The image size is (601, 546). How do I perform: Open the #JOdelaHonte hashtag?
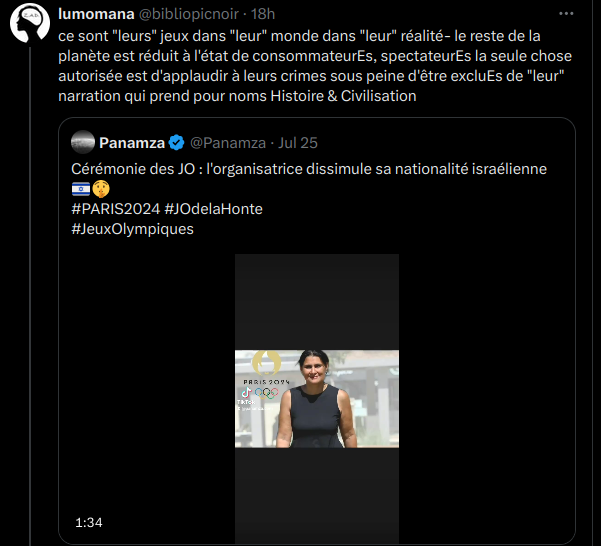[213, 209]
